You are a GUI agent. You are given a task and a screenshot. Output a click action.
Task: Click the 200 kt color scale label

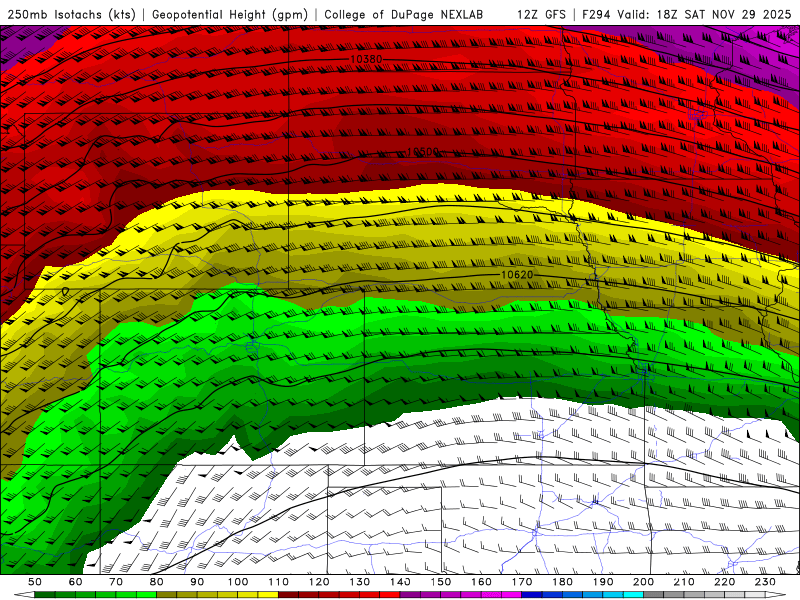point(643,582)
